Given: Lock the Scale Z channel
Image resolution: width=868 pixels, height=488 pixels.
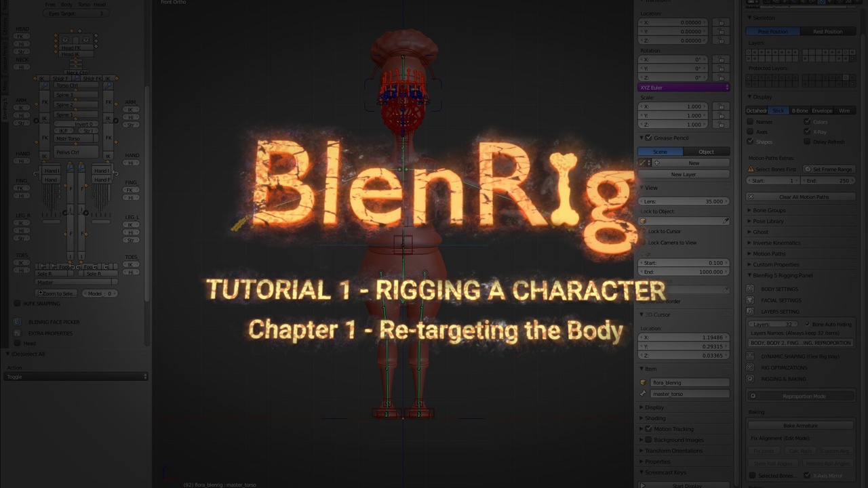Looking at the screenshot, I should 722,125.
